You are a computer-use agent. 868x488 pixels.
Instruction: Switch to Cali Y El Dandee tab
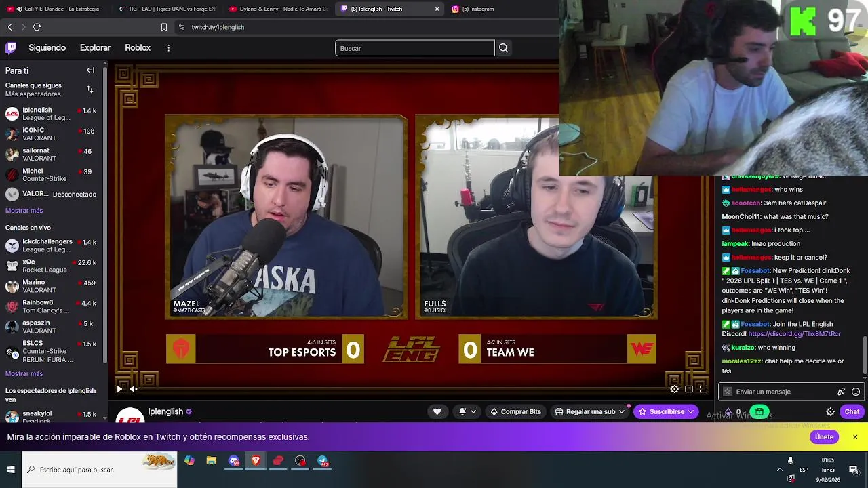pos(56,9)
